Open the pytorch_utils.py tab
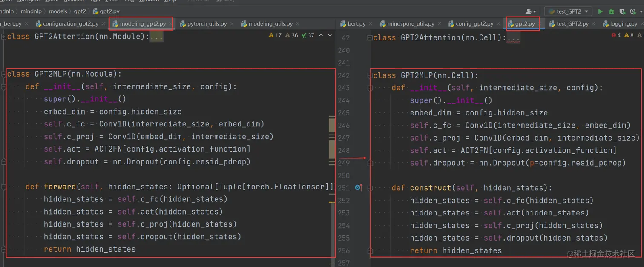The height and width of the screenshot is (267, 644). 207,24
